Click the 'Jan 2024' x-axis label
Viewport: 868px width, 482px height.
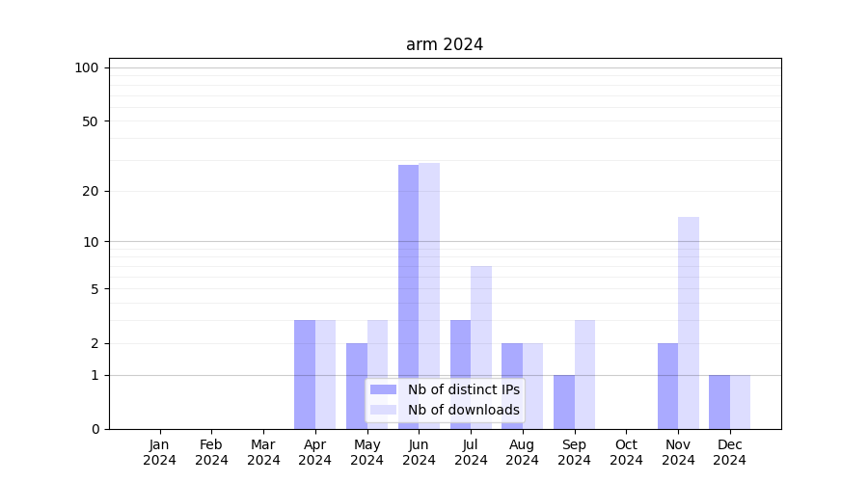pyautogui.click(x=160, y=452)
